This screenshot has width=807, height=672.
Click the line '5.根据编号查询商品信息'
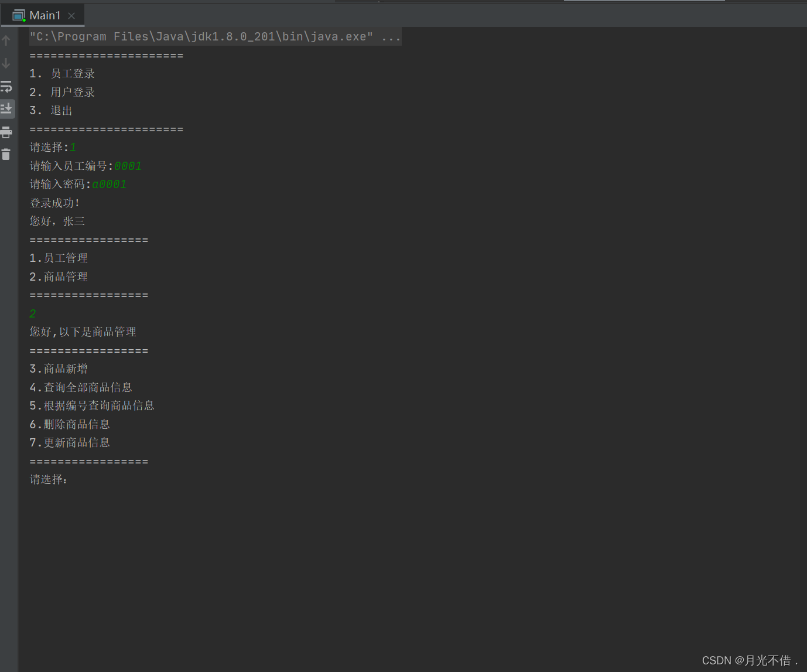pyautogui.click(x=92, y=406)
